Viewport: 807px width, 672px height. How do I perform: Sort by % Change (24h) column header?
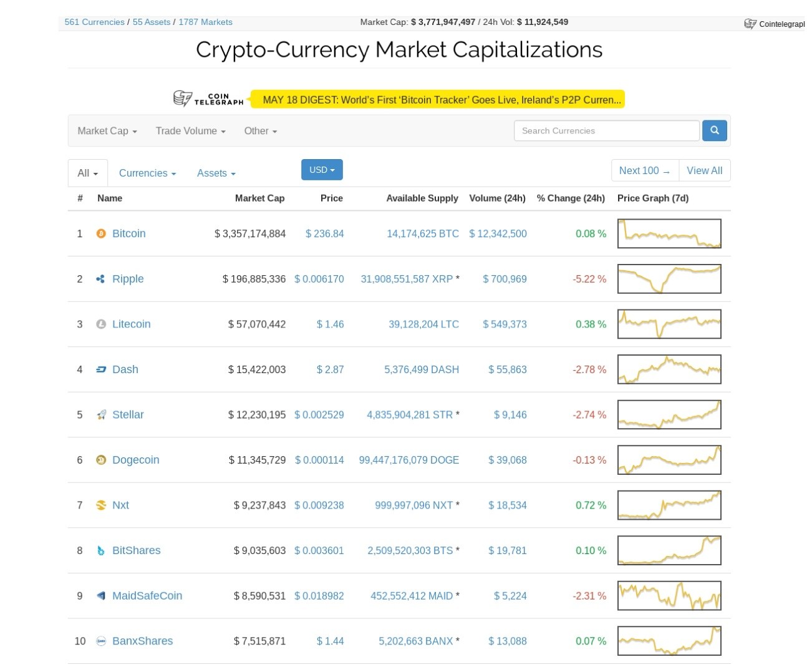[571, 198]
